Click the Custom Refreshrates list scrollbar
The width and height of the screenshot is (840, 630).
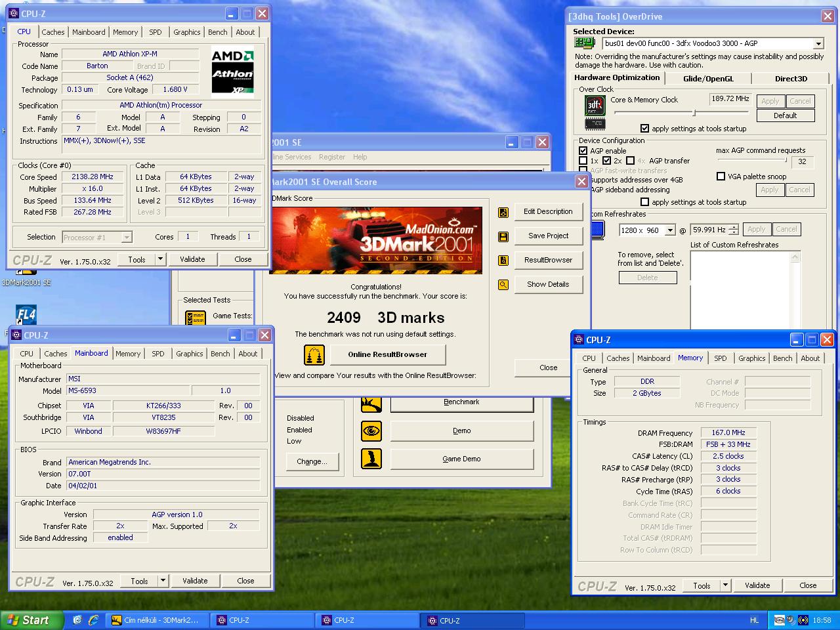click(x=795, y=289)
